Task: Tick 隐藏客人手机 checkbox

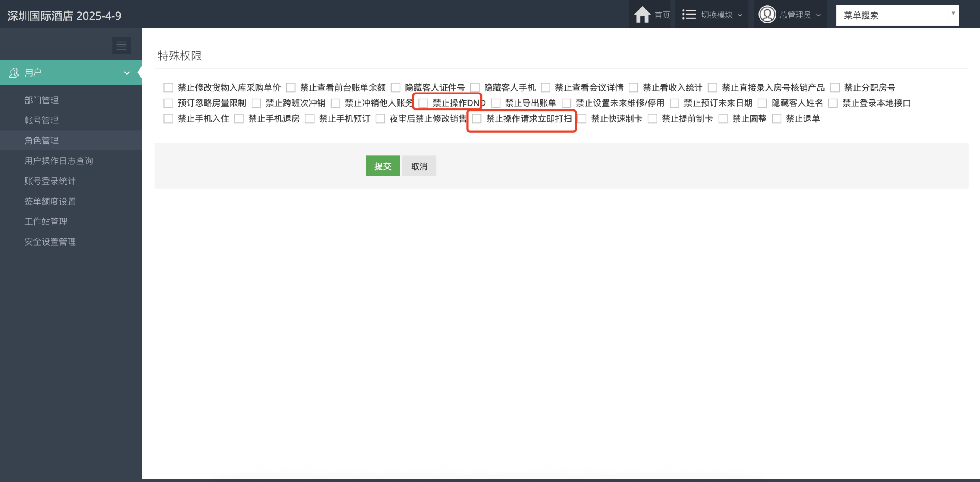Action: coord(475,88)
